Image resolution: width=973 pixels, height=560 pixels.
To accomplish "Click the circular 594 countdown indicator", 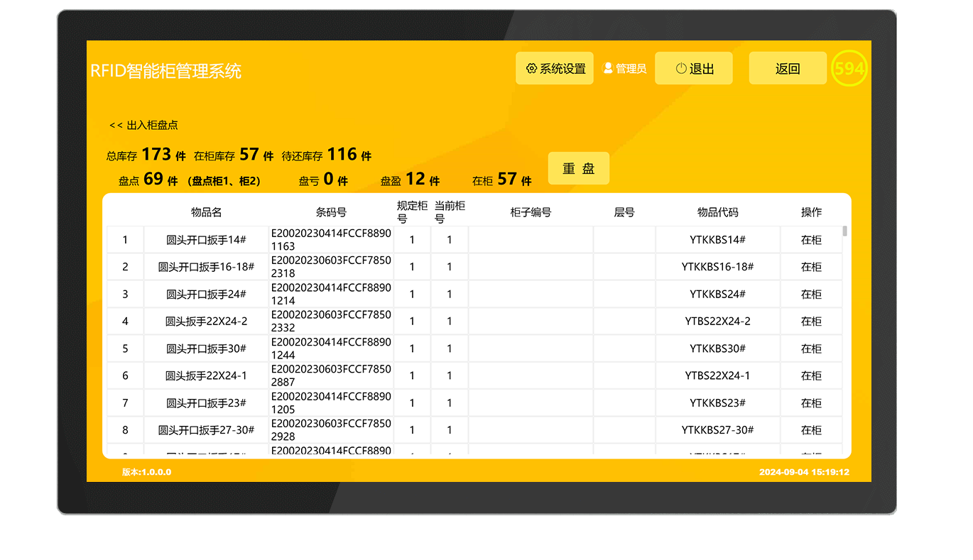I will (x=849, y=69).
